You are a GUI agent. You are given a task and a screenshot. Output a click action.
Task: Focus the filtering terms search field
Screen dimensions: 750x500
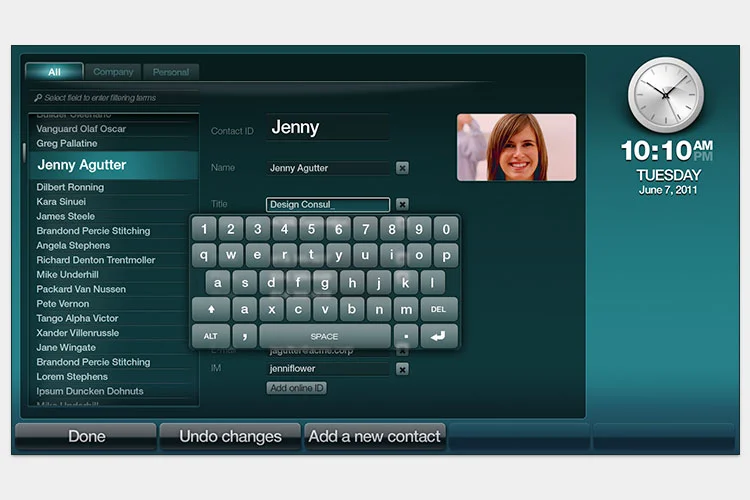click(115, 98)
